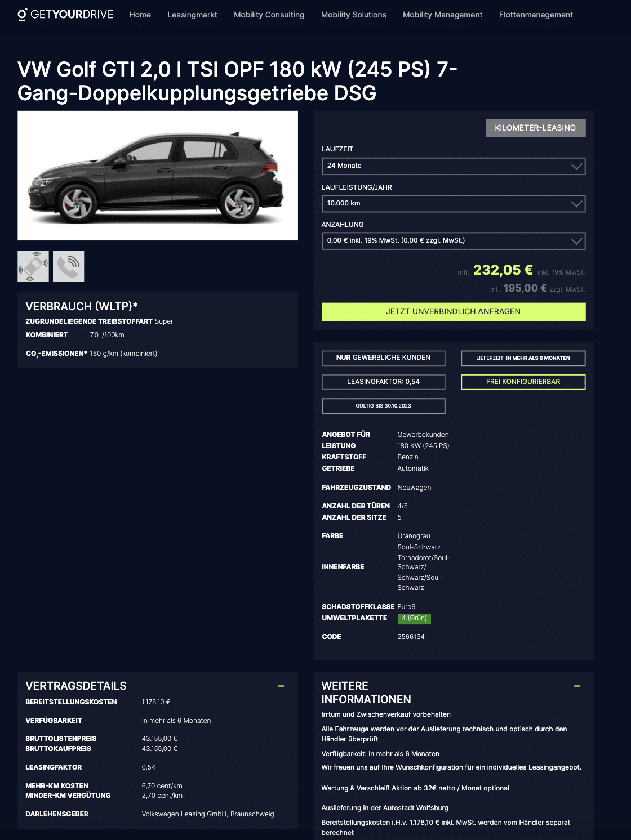631x840 pixels.
Task: Collapse the Vertragsdetails section via minus icon
Action: click(x=281, y=686)
